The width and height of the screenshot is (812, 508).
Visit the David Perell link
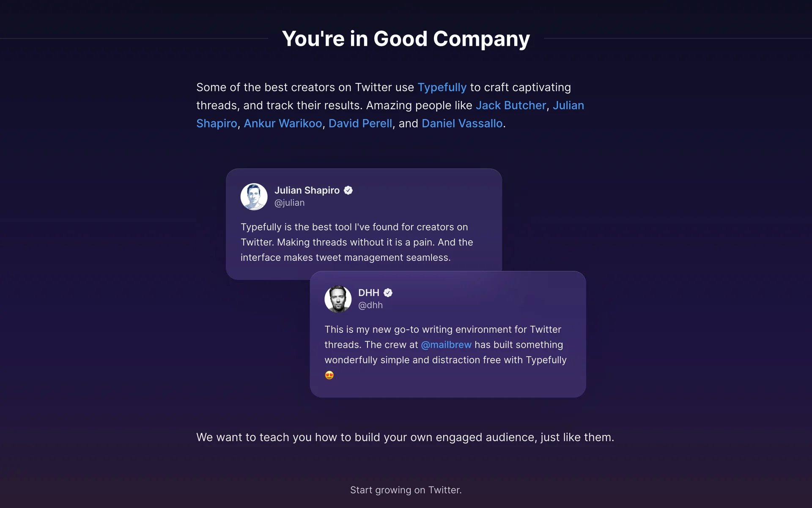coord(360,124)
